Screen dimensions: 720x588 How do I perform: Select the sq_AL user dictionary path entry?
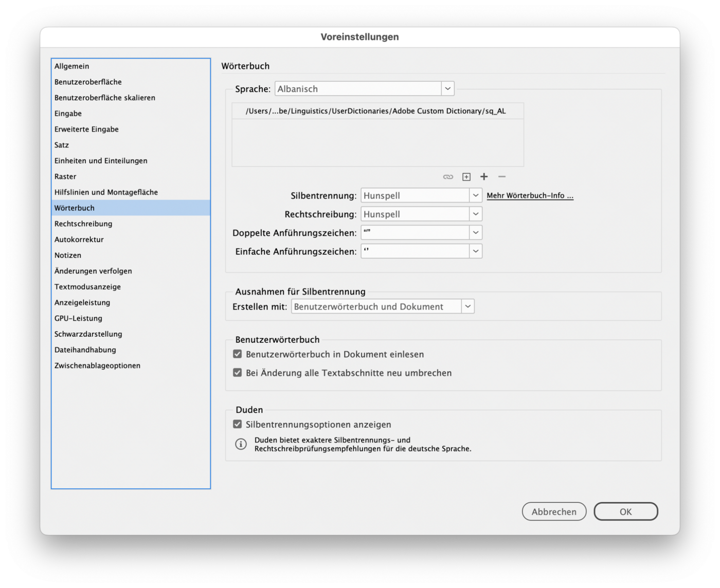378,111
